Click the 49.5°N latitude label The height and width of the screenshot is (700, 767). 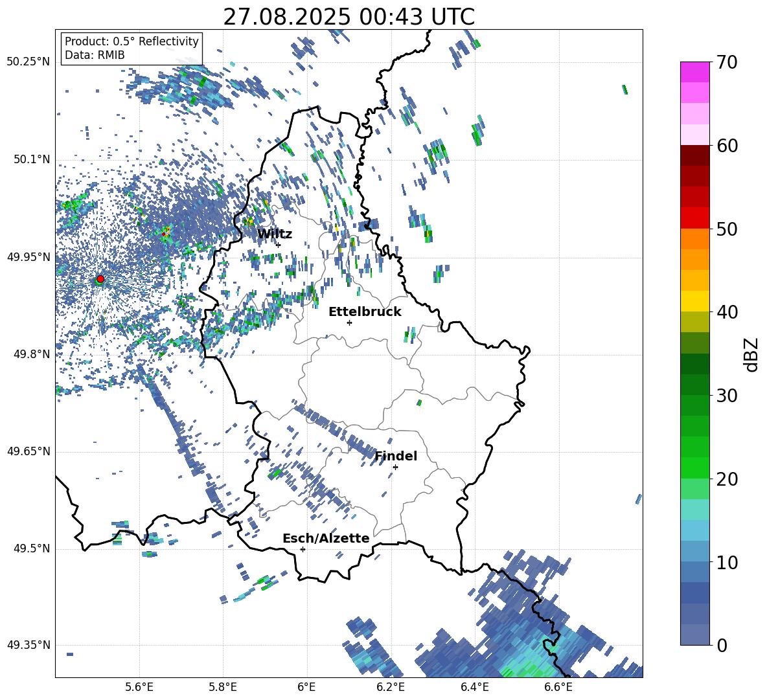[x=32, y=548]
